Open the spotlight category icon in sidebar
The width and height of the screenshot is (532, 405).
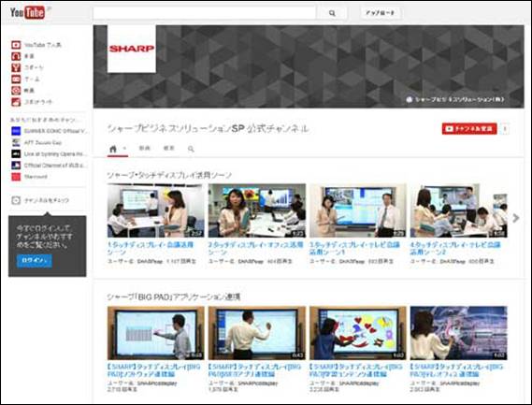pyautogui.click(x=16, y=102)
